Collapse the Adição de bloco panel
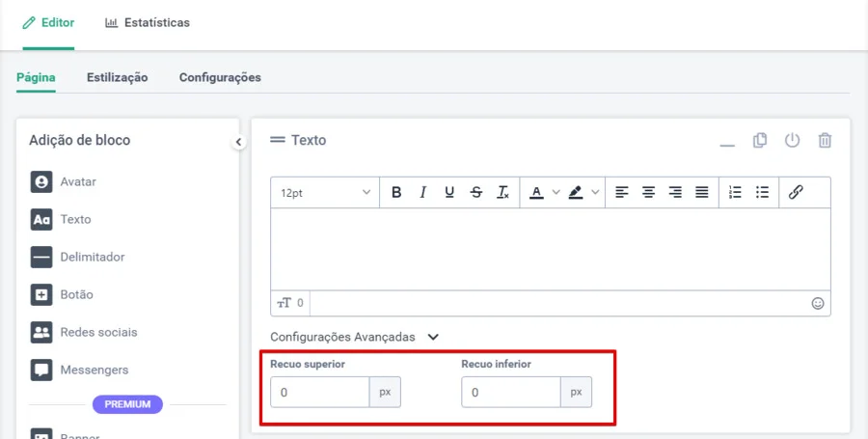This screenshot has height=439, width=868. pyautogui.click(x=238, y=143)
